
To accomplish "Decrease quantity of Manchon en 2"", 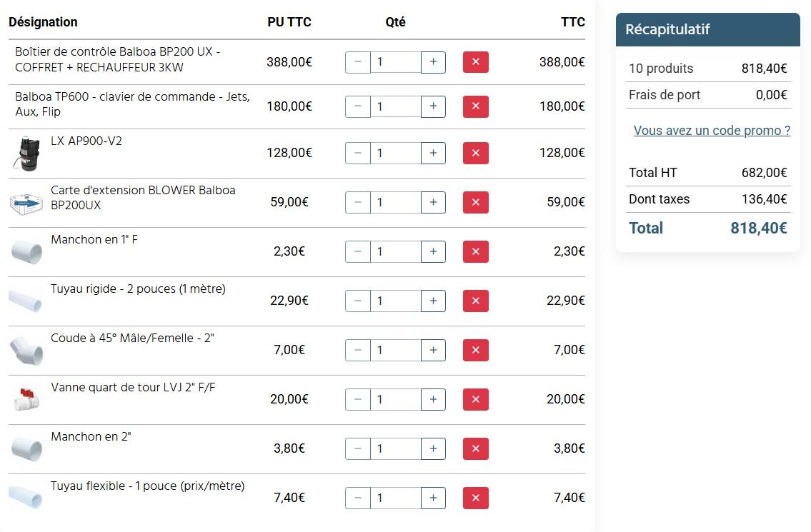I will click(357, 448).
